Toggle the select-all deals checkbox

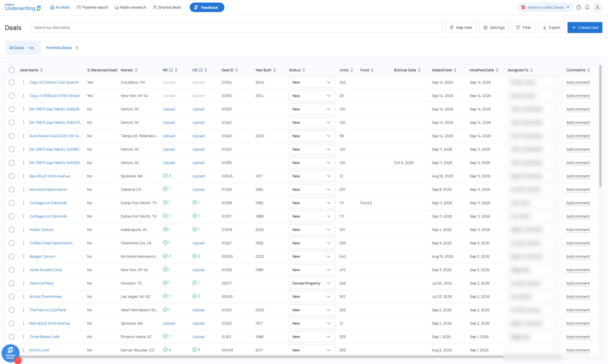coord(12,70)
